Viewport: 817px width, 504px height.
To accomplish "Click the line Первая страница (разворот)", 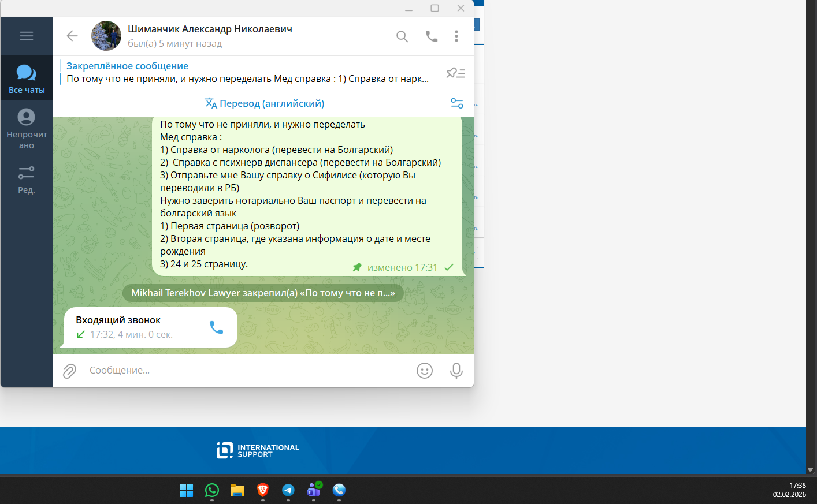I will tap(229, 226).
